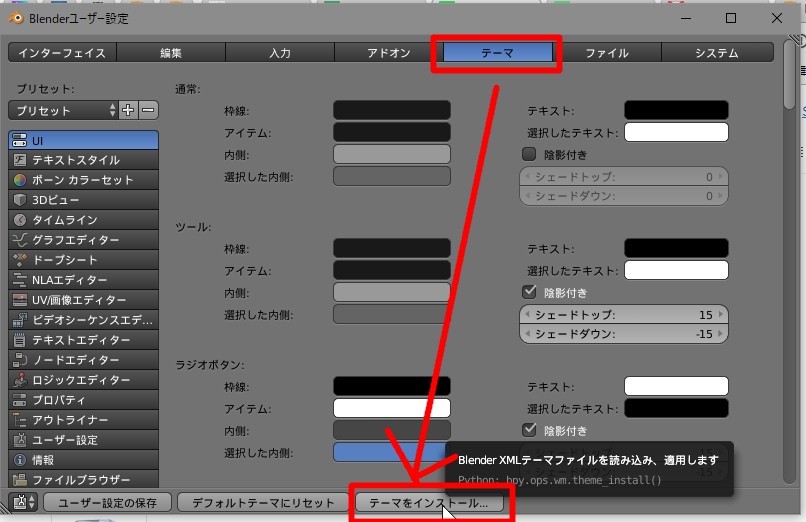Switch to the 編集 tab
Viewport: 806px width, 522px height.
pyautogui.click(x=171, y=53)
